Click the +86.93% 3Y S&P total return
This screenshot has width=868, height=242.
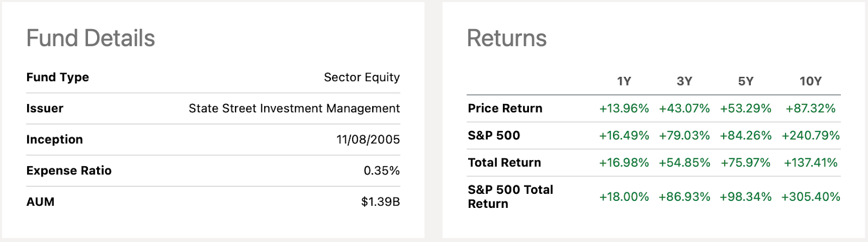click(684, 197)
